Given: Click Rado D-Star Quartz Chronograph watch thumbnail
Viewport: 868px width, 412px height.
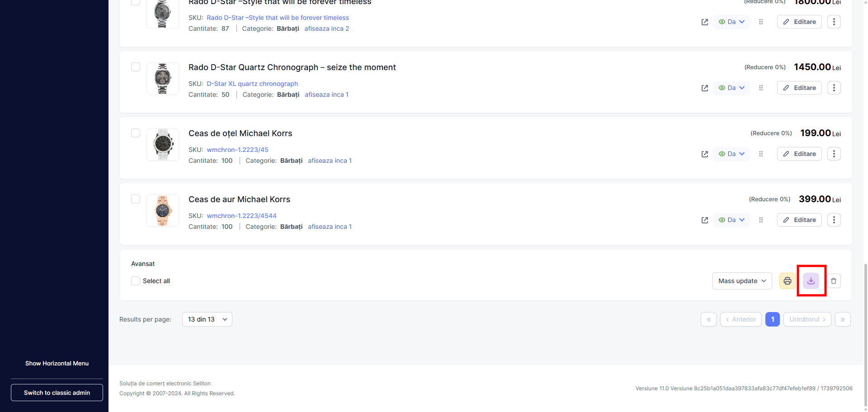Looking at the screenshot, I should tap(163, 79).
